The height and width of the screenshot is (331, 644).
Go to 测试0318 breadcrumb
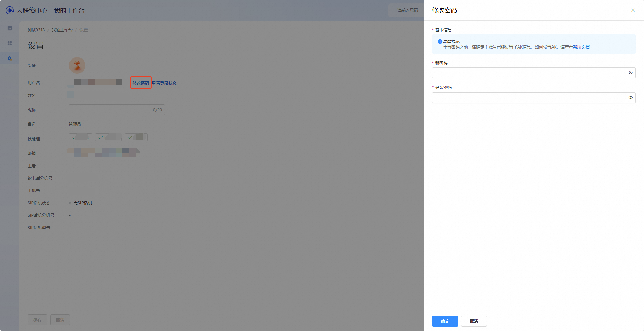coord(36,30)
